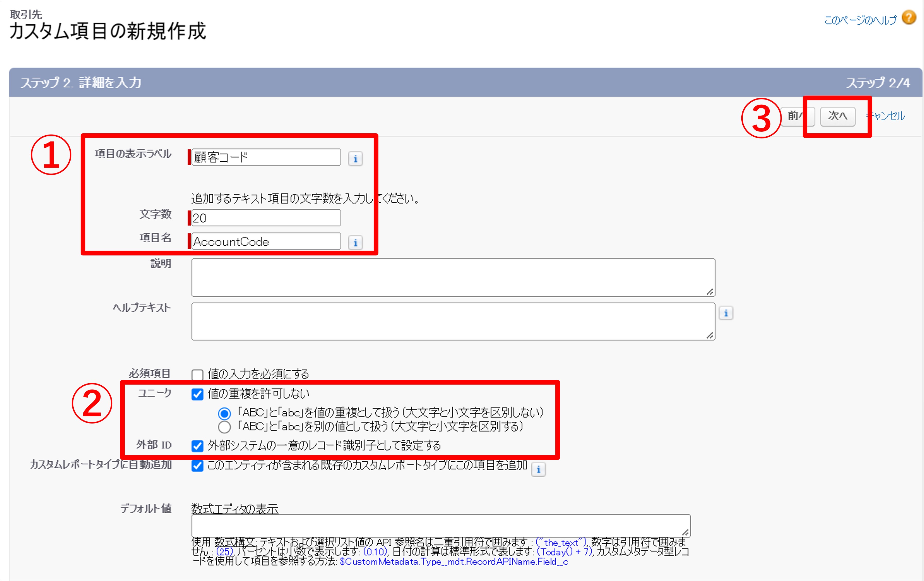Open the help icon beside このページのヘルプ
This screenshot has height=581, width=924.
point(909,18)
